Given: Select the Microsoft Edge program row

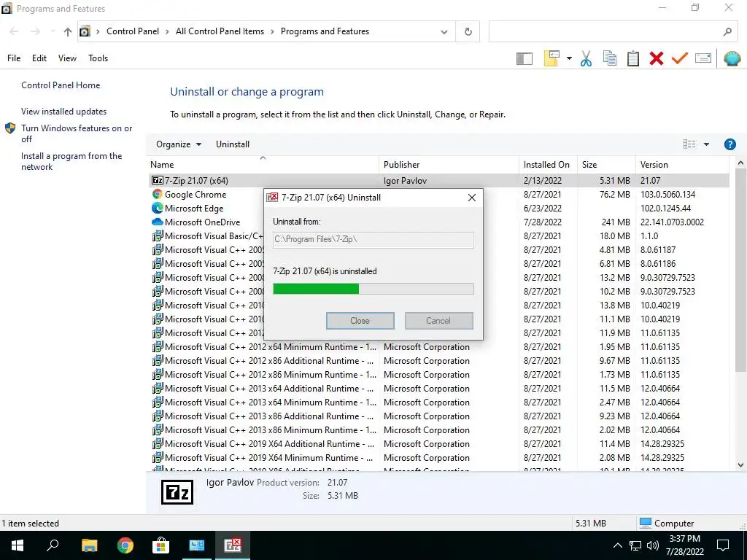Looking at the screenshot, I should coord(438,208).
